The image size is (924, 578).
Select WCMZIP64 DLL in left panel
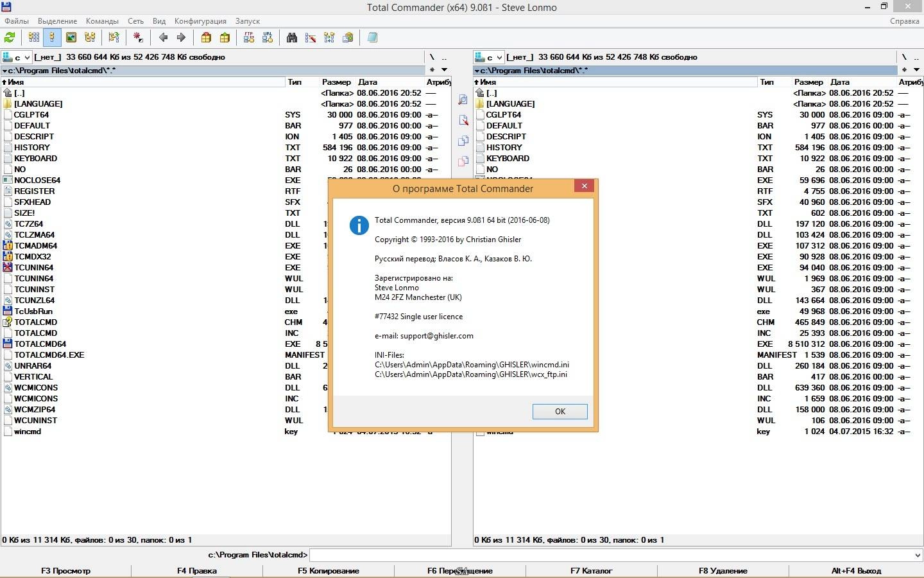click(35, 409)
